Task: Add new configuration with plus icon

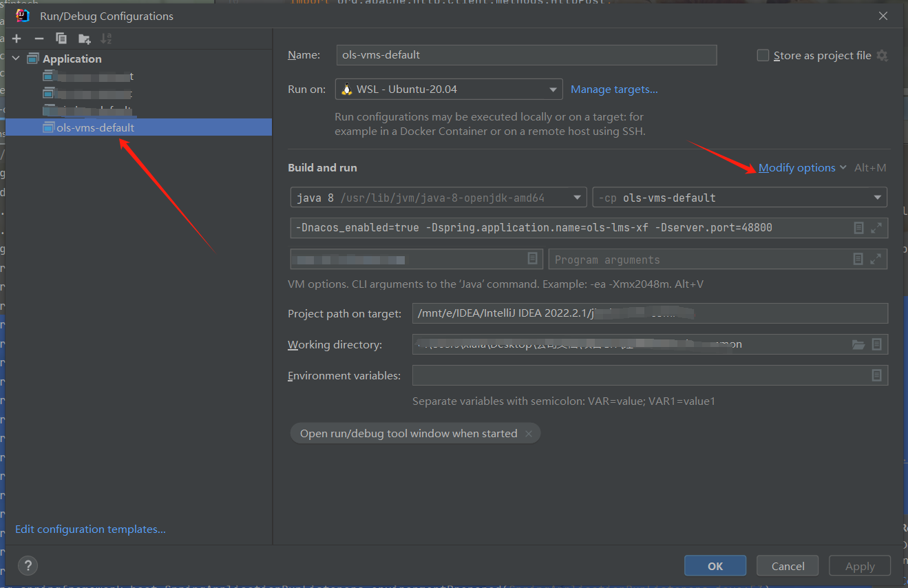Action: [x=17, y=39]
